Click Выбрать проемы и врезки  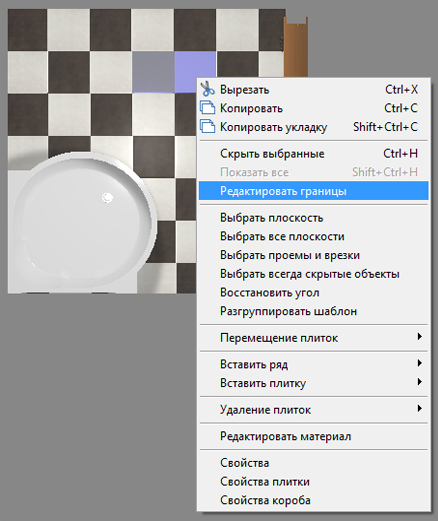tap(313, 255)
